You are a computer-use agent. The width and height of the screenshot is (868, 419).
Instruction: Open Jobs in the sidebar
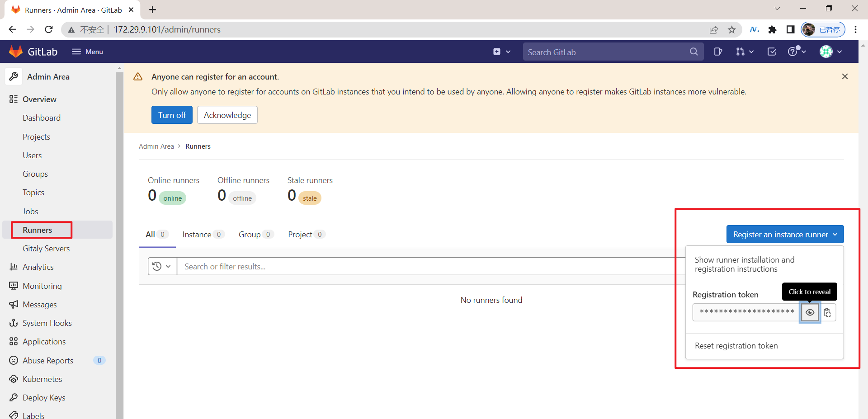pyautogui.click(x=30, y=211)
